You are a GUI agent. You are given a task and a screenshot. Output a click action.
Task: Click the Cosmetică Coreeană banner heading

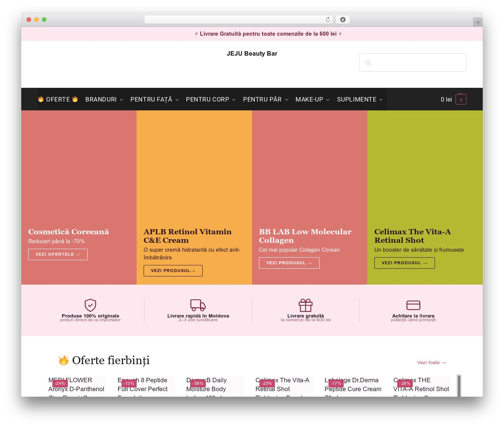[69, 232]
